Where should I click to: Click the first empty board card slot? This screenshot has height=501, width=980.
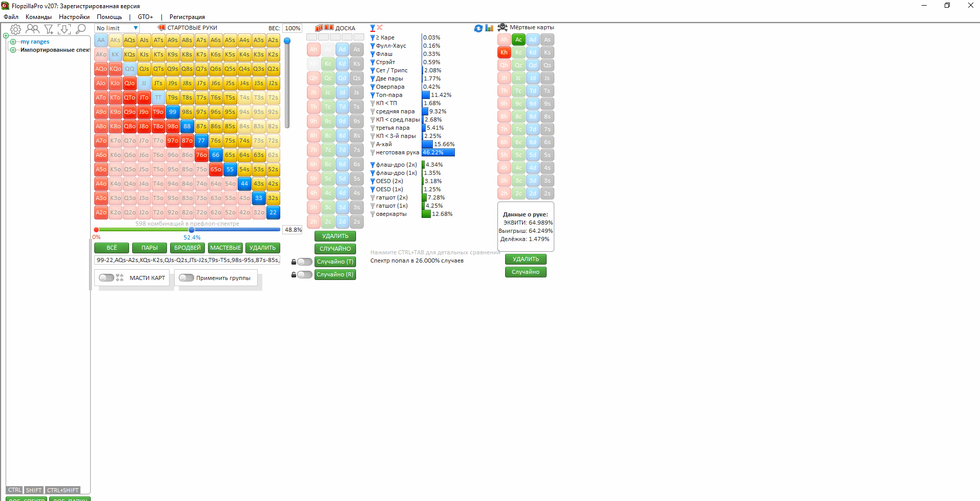coord(311,37)
